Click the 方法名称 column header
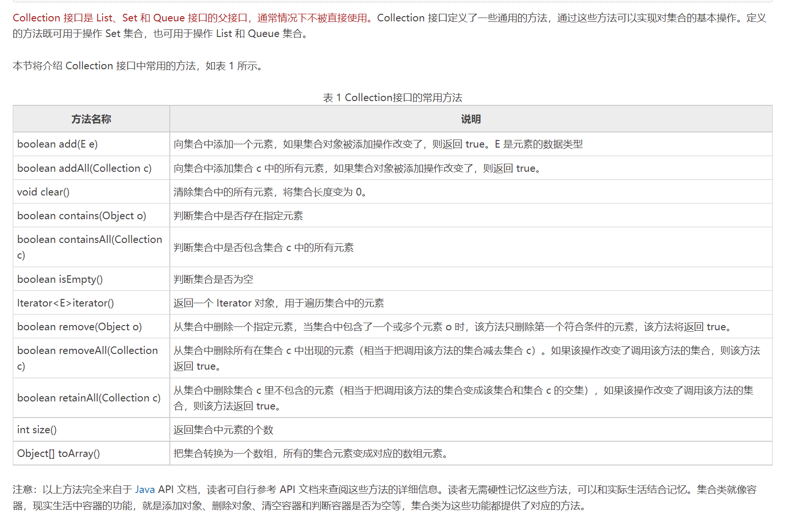 tap(91, 119)
